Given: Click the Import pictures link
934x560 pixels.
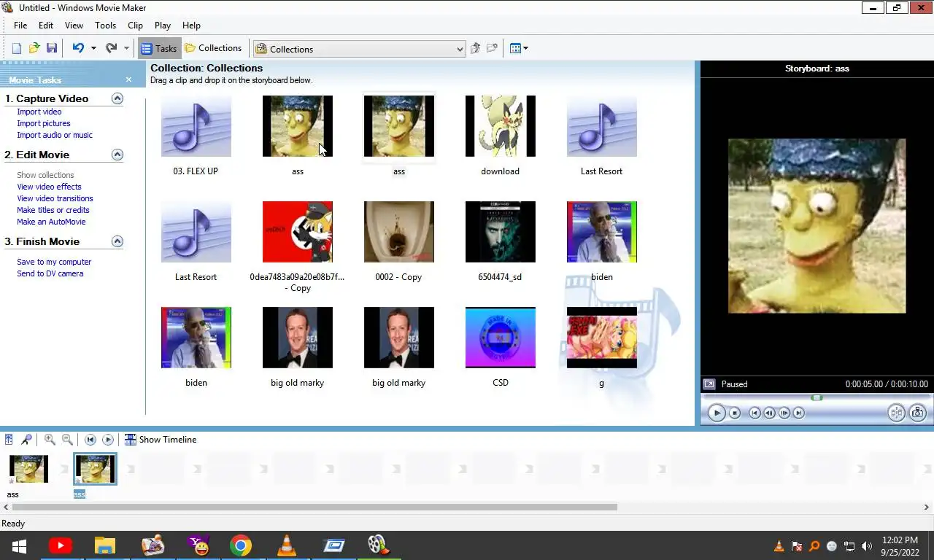Looking at the screenshot, I should [44, 123].
